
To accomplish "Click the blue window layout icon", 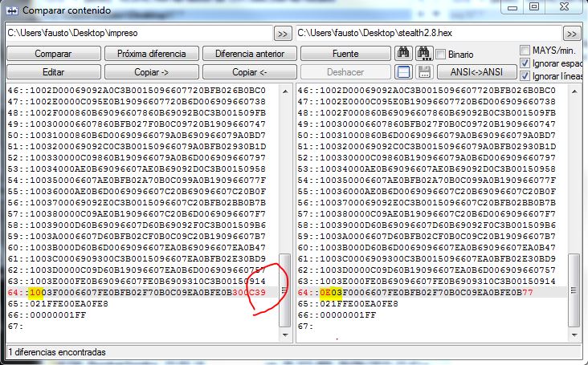I will (403, 72).
